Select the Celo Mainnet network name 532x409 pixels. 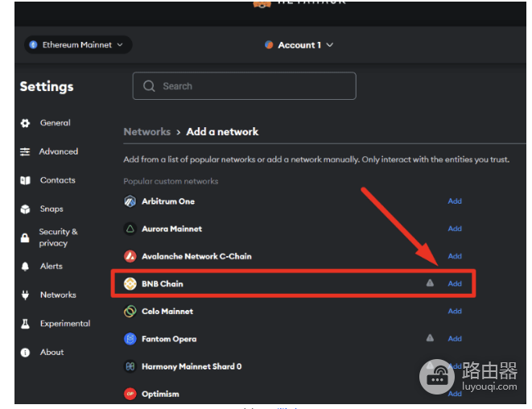(167, 312)
